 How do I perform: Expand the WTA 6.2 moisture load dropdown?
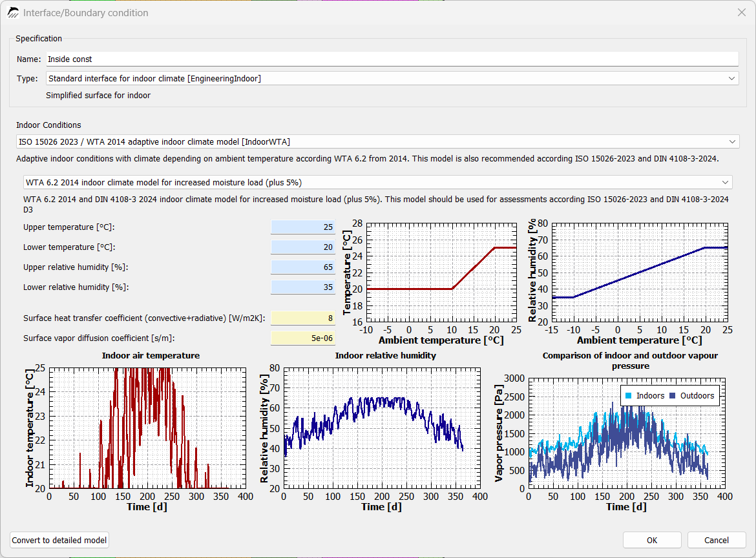click(x=377, y=183)
